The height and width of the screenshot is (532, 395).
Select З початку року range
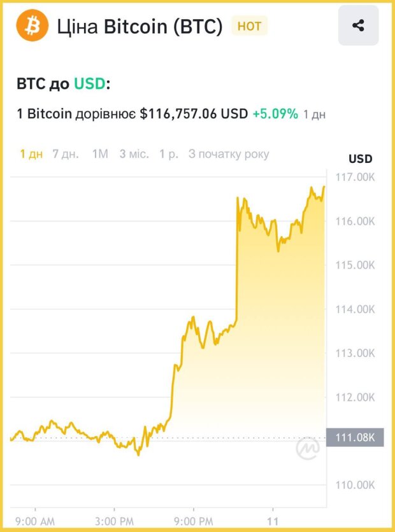(x=229, y=154)
